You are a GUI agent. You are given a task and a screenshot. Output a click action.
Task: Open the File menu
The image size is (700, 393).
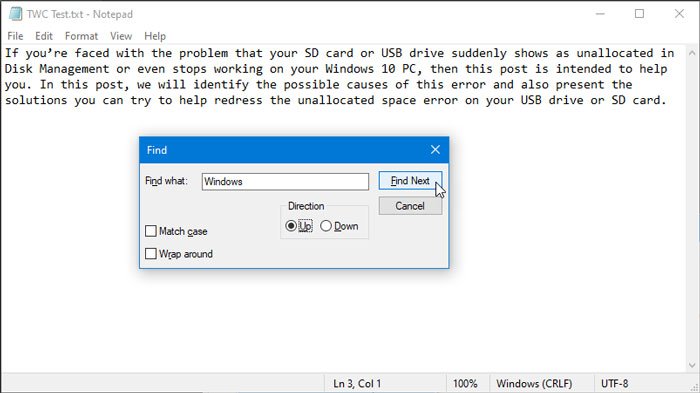(15, 36)
